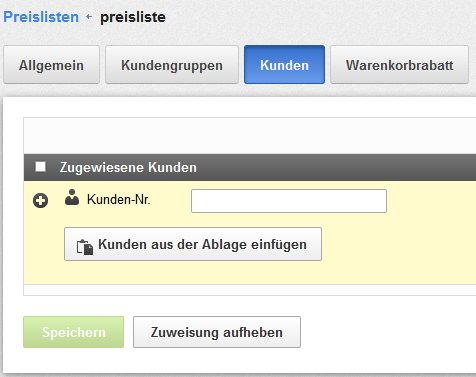Click the clipboard paste icon
Viewport: 476px width, 377px height.
tap(85, 247)
